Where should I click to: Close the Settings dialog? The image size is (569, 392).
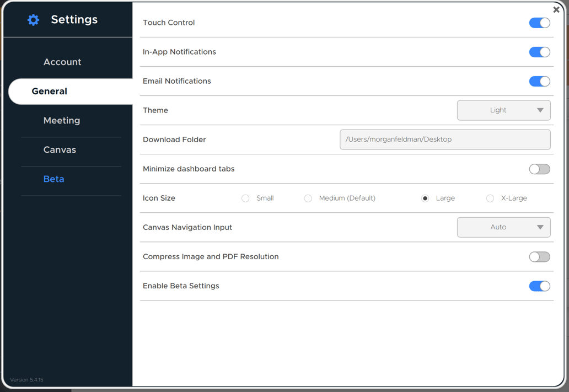tap(556, 9)
